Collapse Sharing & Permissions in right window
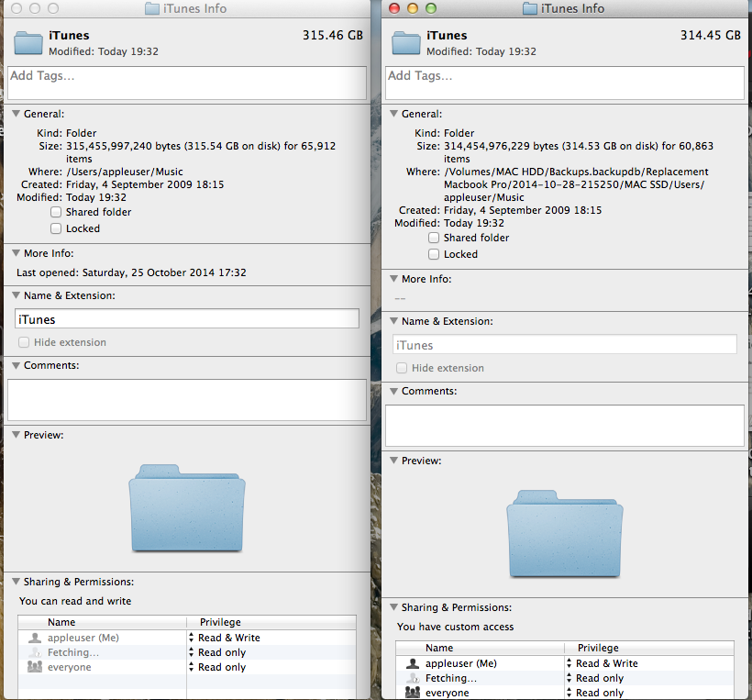 point(393,607)
